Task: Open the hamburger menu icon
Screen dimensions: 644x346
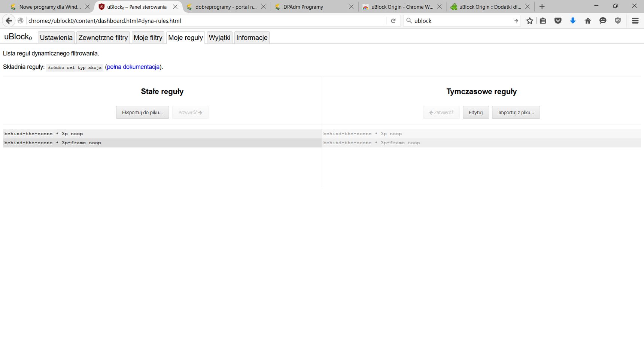Action: click(635, 21)
